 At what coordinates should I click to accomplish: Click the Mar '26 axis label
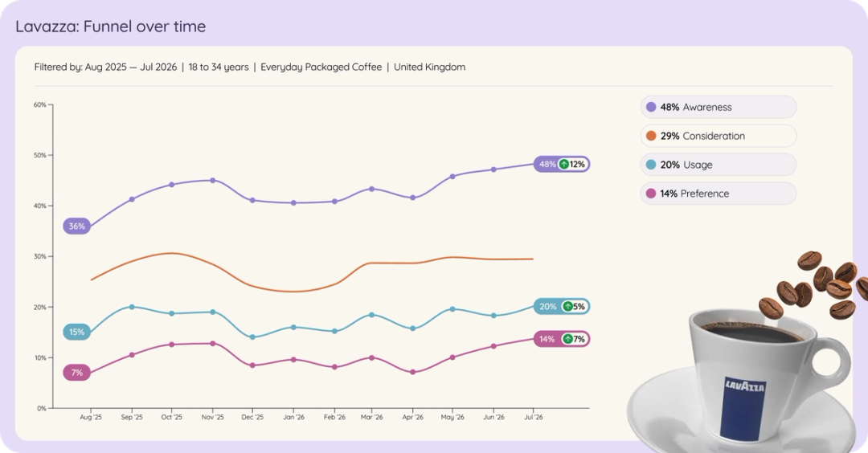[x=371, y=418]
